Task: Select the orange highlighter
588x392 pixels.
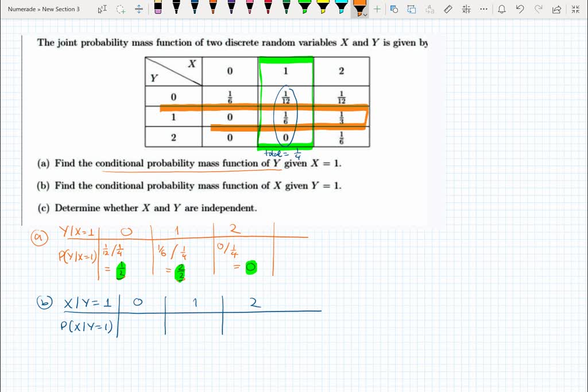Action: coord(359,7)
